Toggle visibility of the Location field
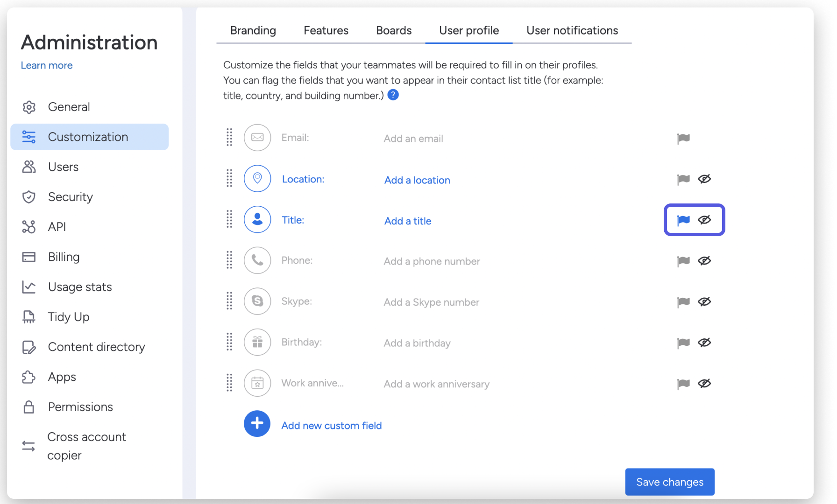837x504 pixels. [x=704, y=179]
